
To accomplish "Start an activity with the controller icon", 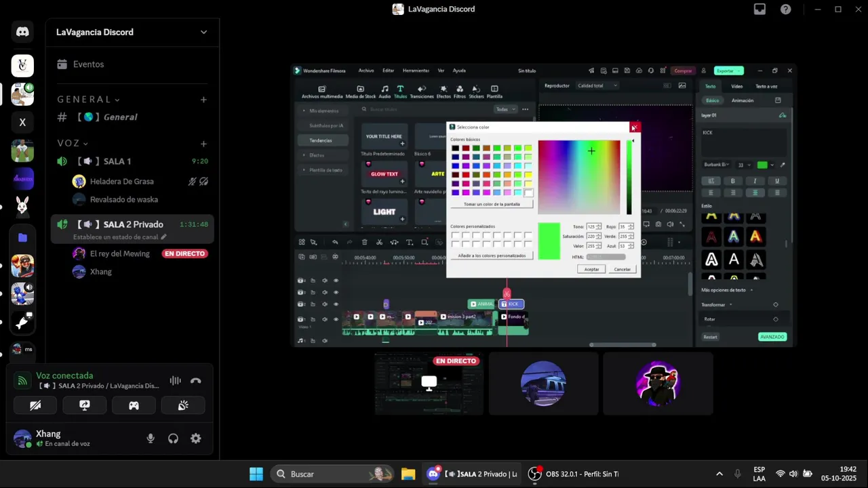I will tap(134, 405).
